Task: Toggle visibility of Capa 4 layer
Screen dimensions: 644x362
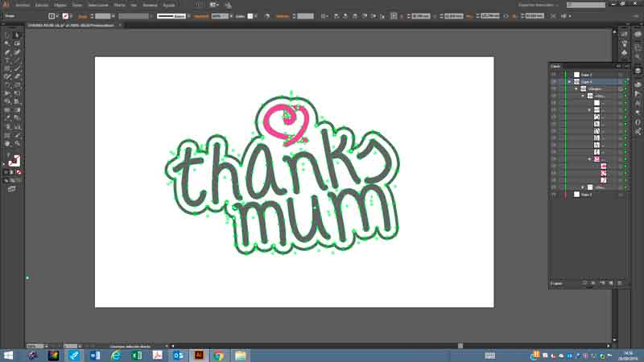Action: 554,82
